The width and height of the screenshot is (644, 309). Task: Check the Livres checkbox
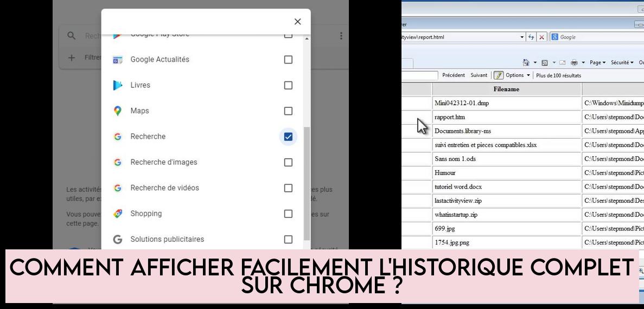288,85
